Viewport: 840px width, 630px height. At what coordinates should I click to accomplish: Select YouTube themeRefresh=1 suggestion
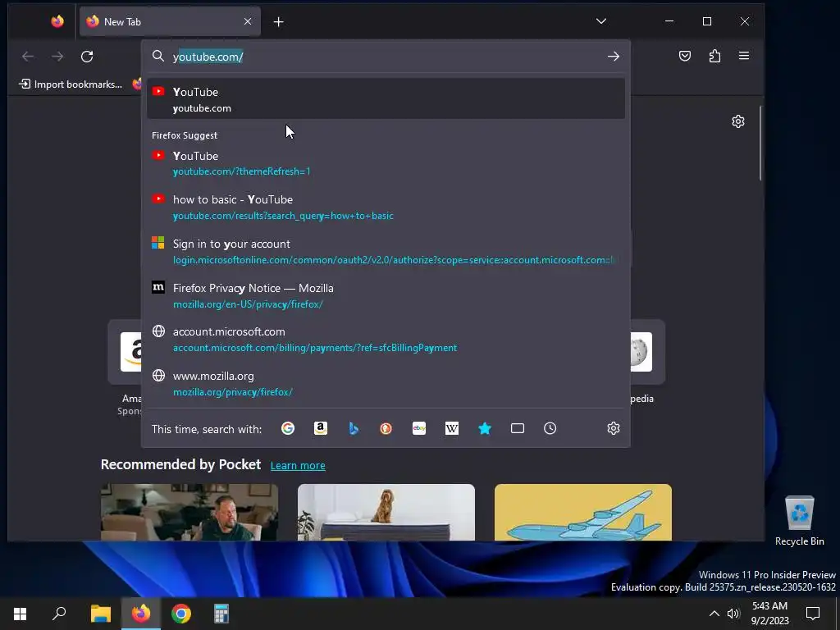tap(386, 163)
